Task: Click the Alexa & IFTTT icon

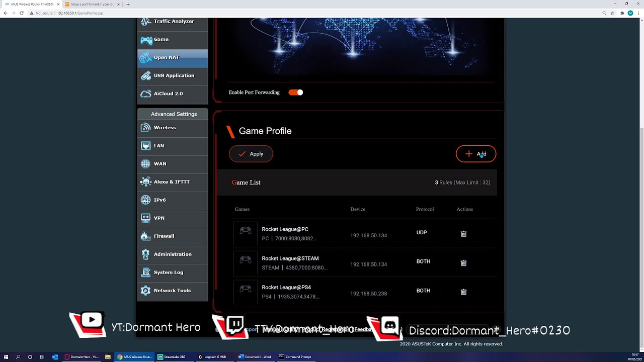Action: (x=146, y=182)
